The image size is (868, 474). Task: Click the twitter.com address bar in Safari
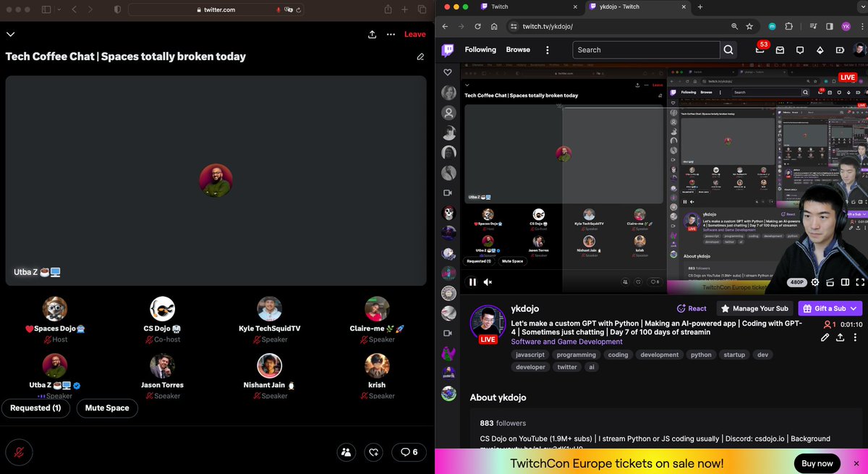pos(216,10)
